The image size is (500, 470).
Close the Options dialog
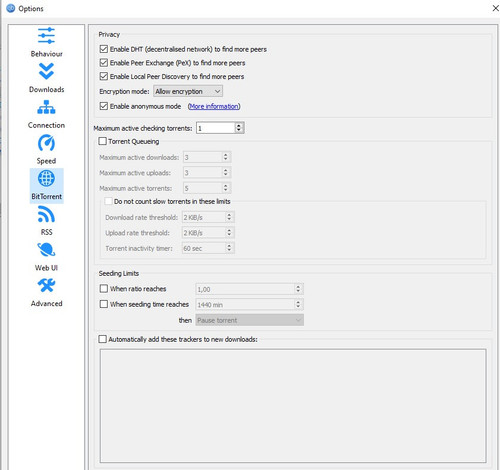click(x=495, y=8)
